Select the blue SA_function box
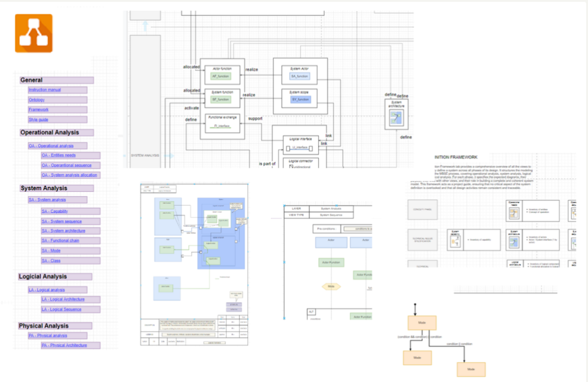Viewport: 588px width, 382px height. click(300, 76)
